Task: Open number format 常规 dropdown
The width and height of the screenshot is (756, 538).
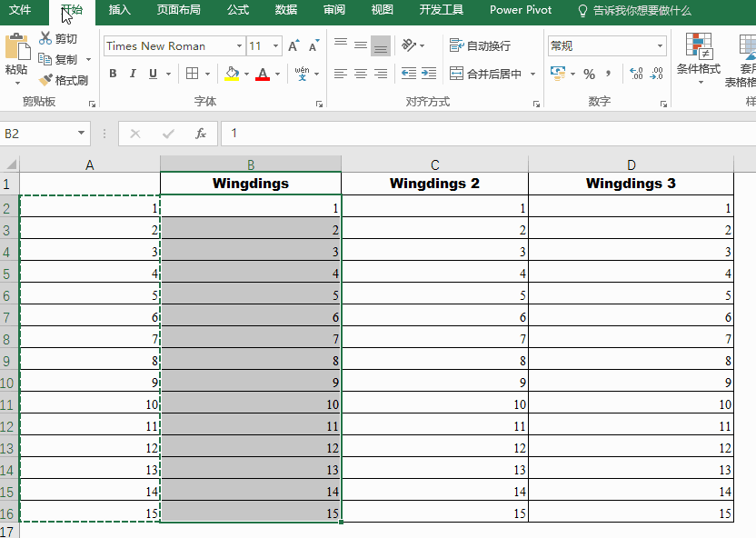Action: [660, 45]
